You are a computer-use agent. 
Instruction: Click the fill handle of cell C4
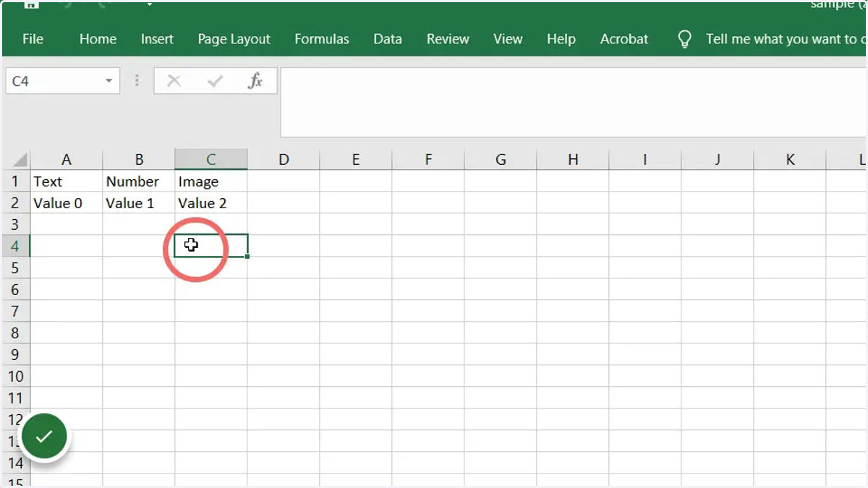click(x=247, y=257)
